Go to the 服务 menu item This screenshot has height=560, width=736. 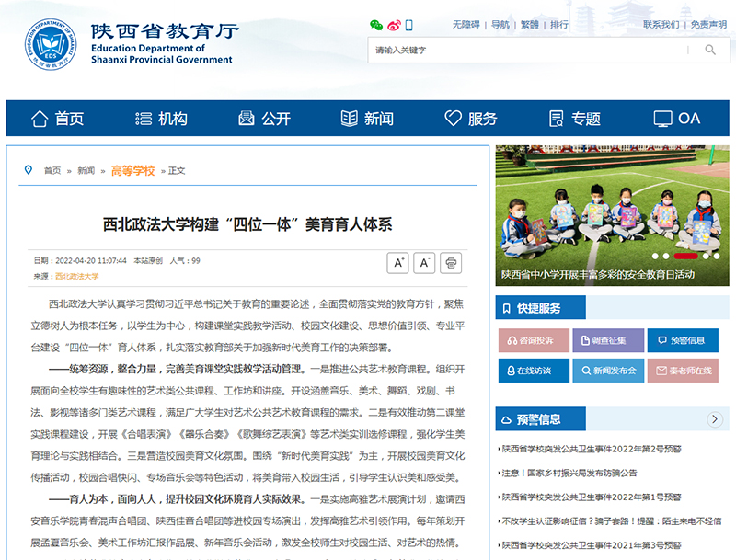tap(471, 119)
